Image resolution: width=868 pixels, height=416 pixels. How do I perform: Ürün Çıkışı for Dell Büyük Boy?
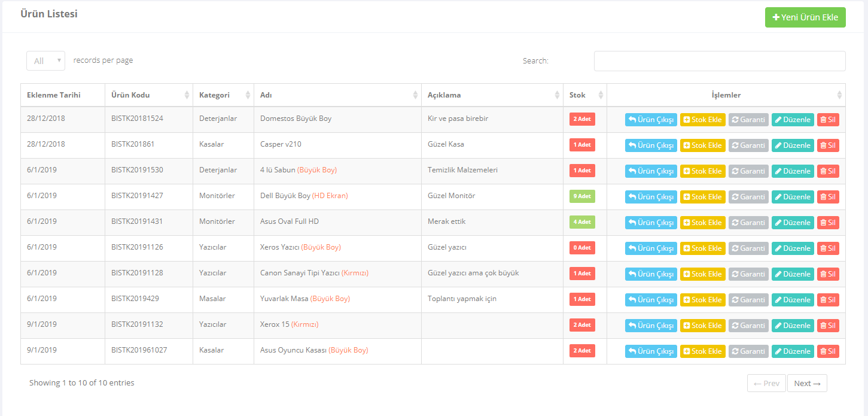pos(651,197)
